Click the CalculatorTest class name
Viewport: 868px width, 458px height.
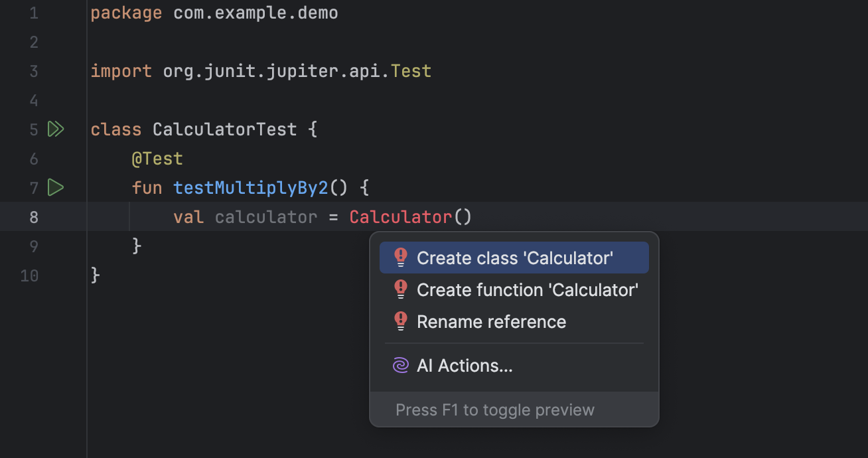(x=225, y=129)
